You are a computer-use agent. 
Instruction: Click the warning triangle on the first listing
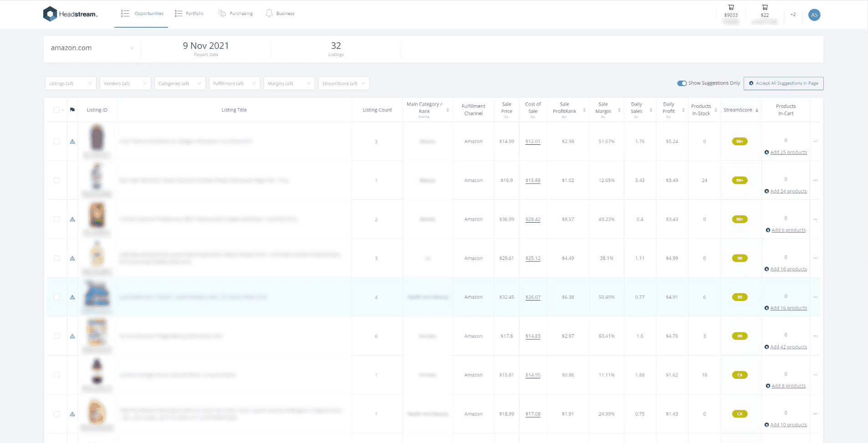pyautogui.click(x=72, y=142)
